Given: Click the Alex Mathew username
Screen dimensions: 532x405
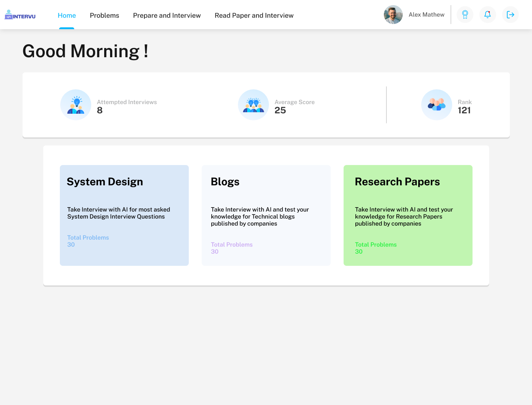Looking at the screenshot, I should coord(426,15).
